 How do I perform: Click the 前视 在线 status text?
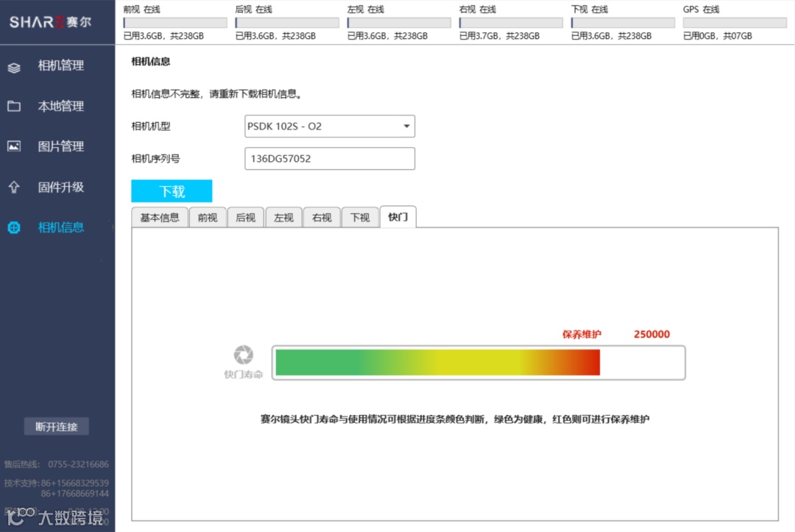point(141,10)
